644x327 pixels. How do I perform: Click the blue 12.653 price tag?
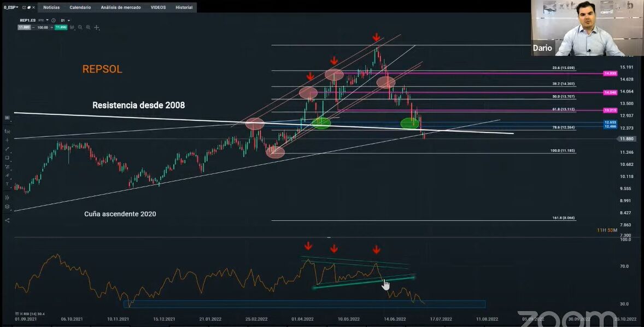coord(610,122)
